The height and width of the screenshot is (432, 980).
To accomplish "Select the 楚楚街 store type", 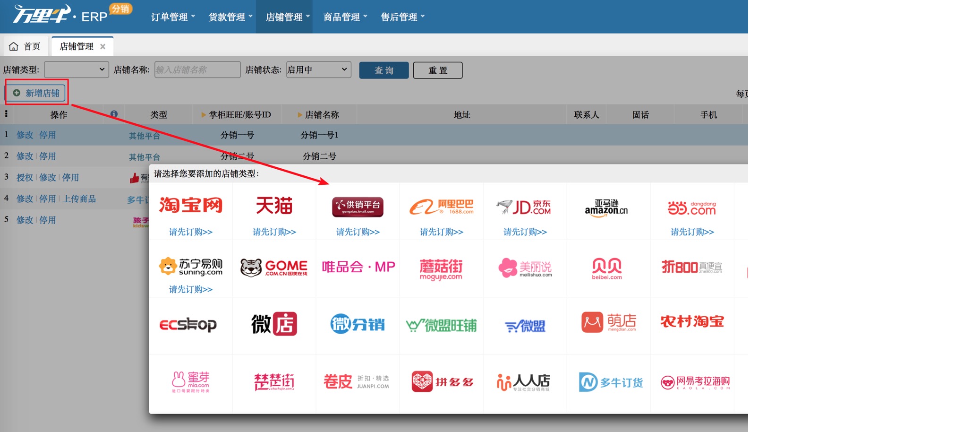I will click(x=274, y=382).
